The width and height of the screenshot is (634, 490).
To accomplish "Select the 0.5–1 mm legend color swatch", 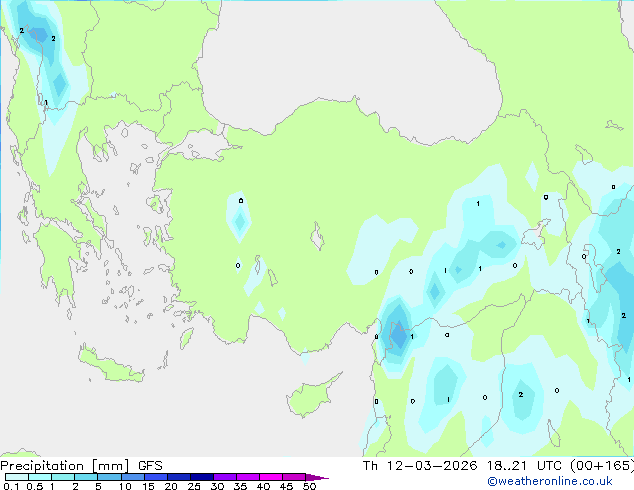I will click(40, 477).
